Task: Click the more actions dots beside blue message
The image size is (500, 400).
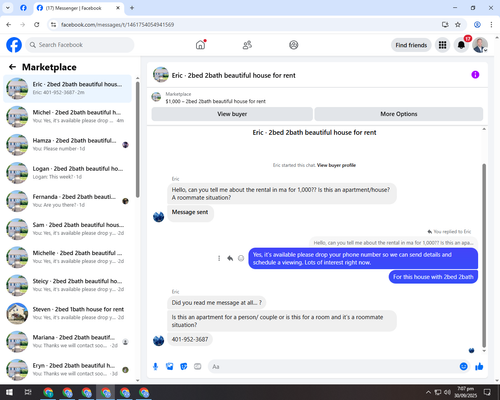Action: (219, 258)
